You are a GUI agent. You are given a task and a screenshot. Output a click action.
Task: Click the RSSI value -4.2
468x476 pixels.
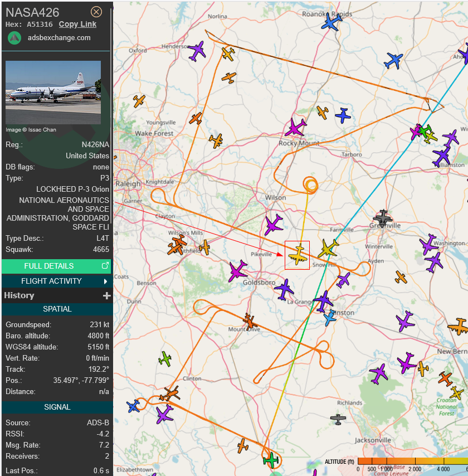104,434
